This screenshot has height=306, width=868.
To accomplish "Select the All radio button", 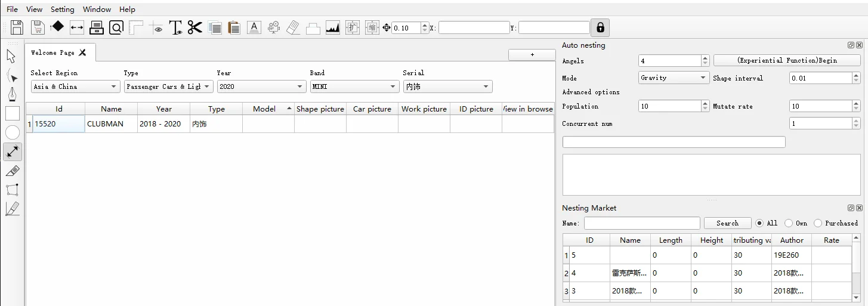I will click(x=759, y=223).
